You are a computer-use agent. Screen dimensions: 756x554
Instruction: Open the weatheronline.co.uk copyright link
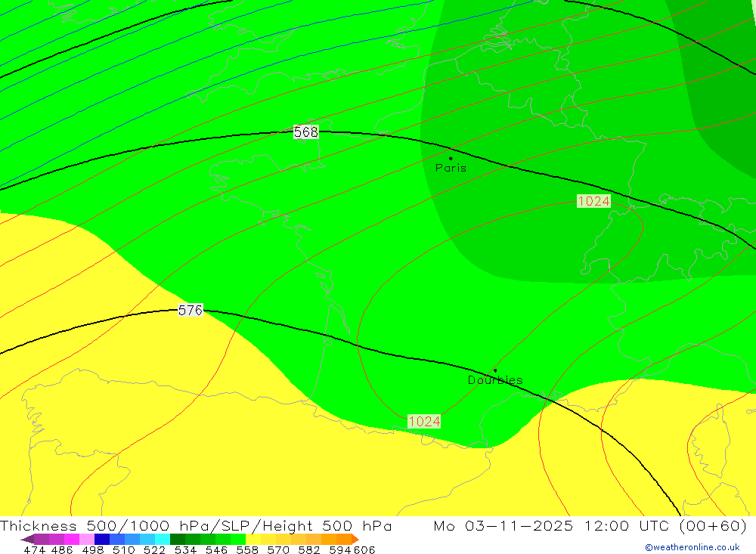click(x=692, y=547)
